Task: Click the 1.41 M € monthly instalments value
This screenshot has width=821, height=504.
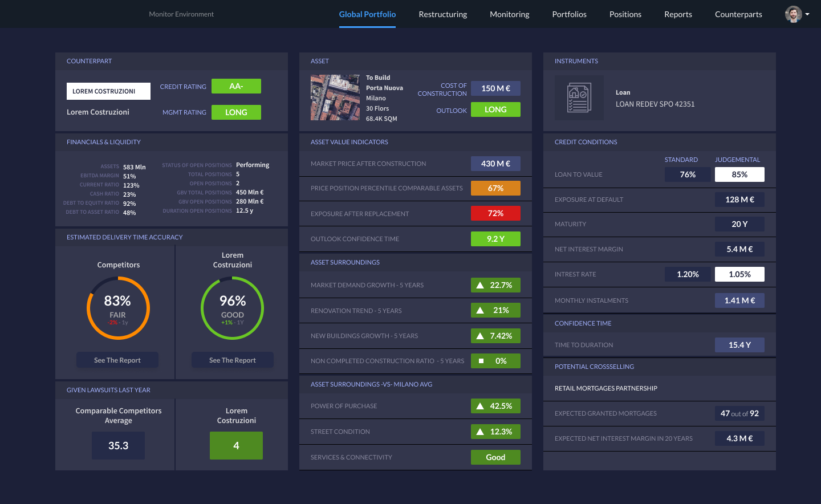Action: (x=739, y=300)
